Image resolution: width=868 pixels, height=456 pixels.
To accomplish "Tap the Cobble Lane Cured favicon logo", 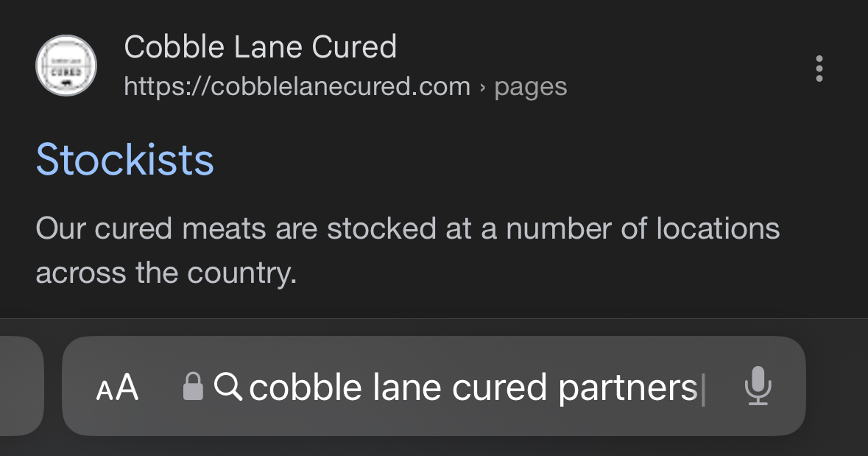I will pos(66,66).
